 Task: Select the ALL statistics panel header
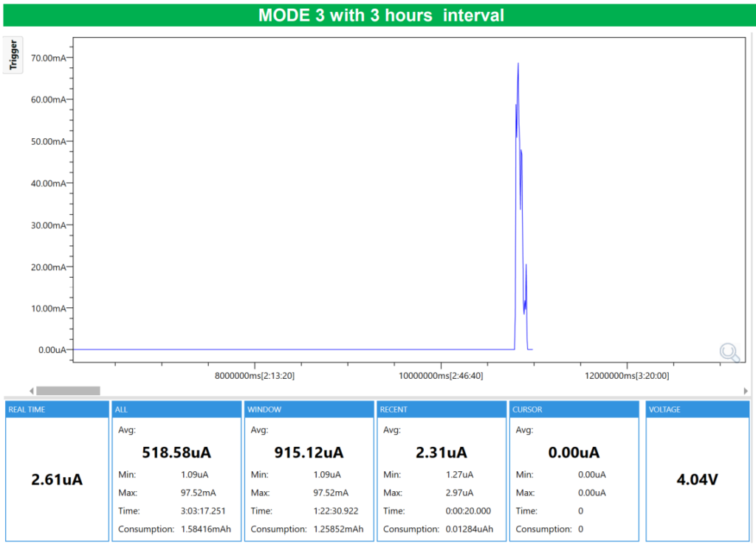coord(176,409)
